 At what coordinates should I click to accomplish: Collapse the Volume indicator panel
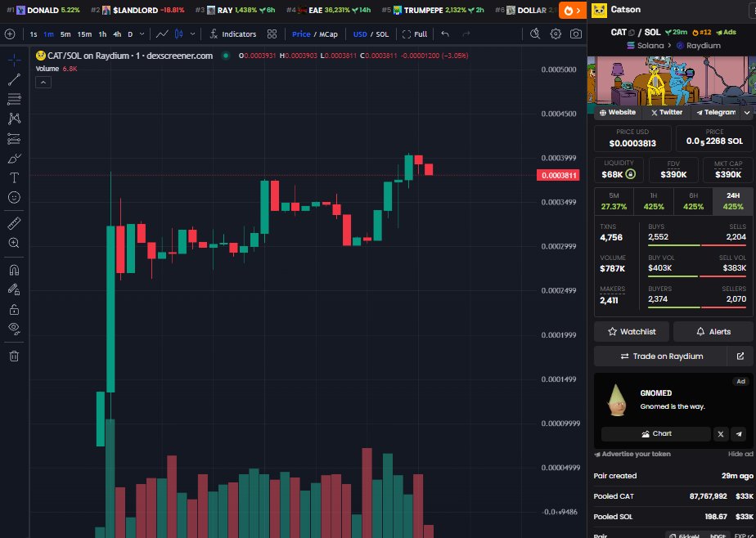[43, 81]
